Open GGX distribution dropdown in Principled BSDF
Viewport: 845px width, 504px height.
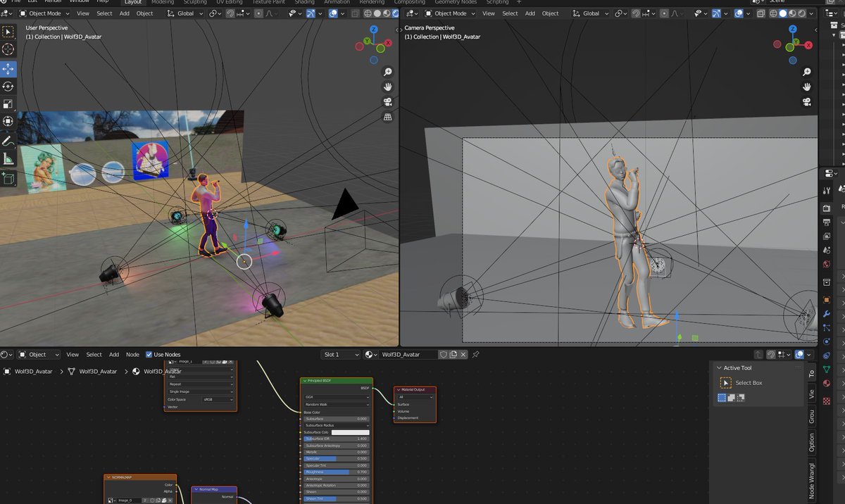point(337,397)
